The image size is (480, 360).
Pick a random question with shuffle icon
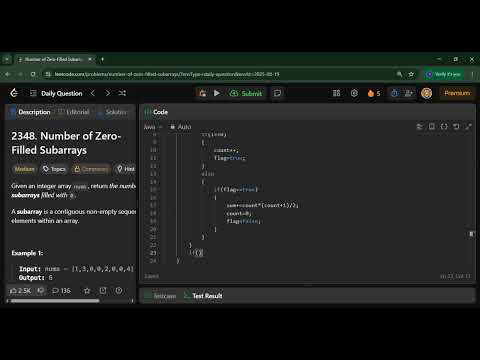[x=122, y=93]
